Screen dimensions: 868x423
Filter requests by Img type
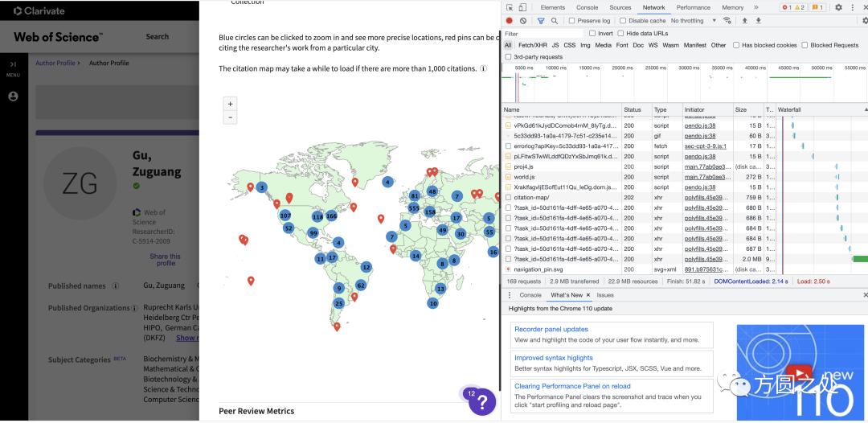[x=585, y=45]
